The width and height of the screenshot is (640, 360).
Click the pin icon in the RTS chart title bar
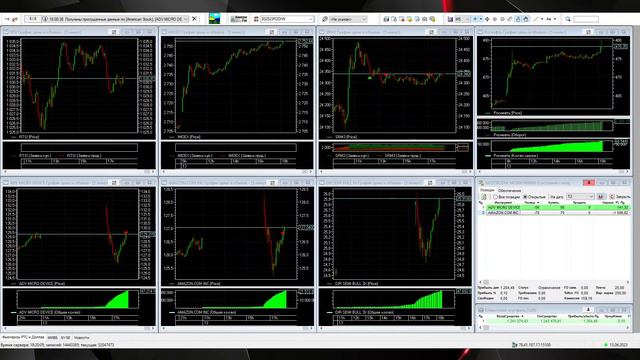point(114,32)
